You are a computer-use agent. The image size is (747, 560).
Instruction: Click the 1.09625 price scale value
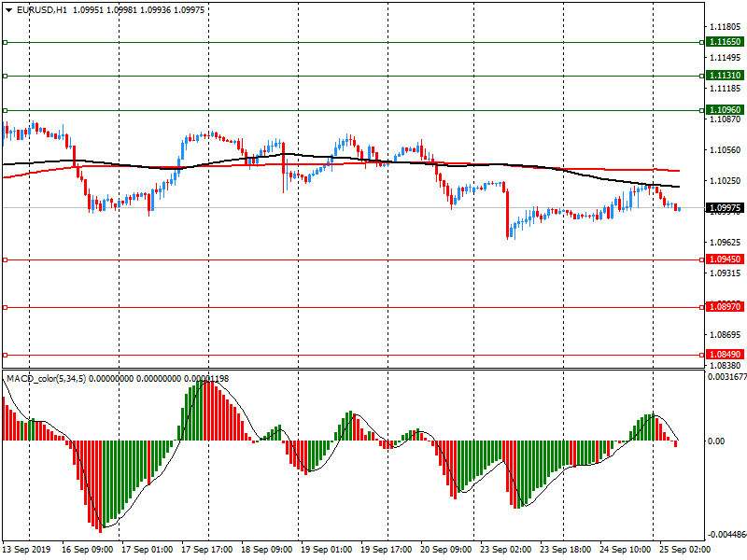[726, 243]
